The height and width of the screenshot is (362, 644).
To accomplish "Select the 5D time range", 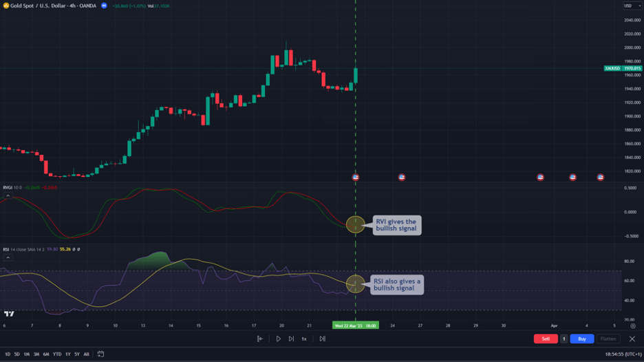I will tap(17, 354).
